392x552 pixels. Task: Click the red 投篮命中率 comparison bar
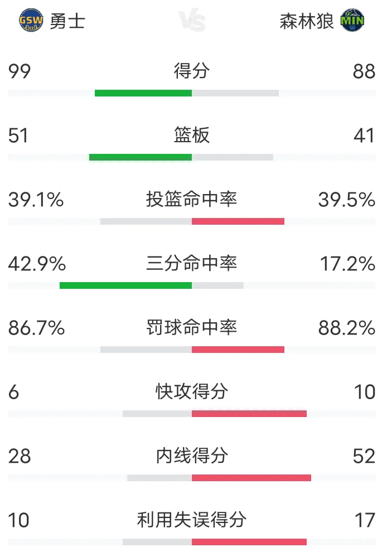(x=238, y=221)
